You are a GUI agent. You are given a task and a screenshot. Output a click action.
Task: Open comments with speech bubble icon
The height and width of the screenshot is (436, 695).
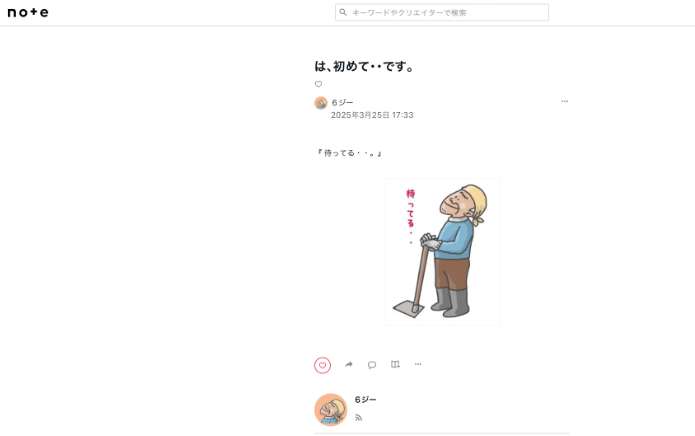pyautogui.click(x=372, y=365)
